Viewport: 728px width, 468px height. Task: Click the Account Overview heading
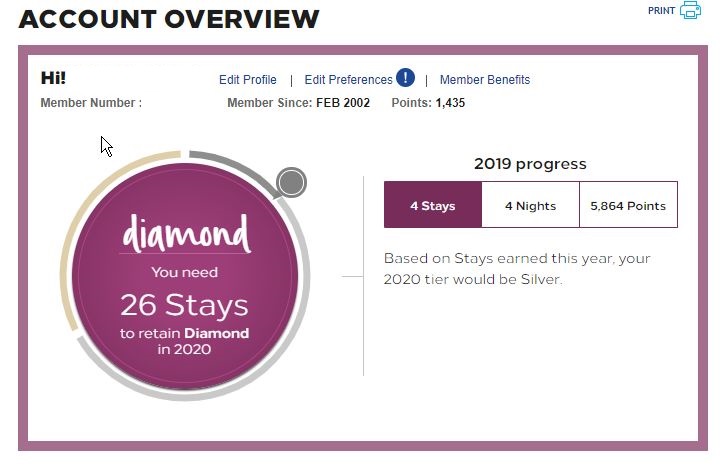tap(169, 19)
